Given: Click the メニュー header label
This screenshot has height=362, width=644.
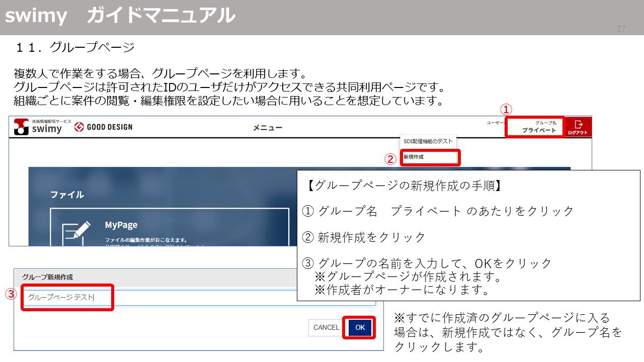Looking at the screenshot, I should pos(269,128).
